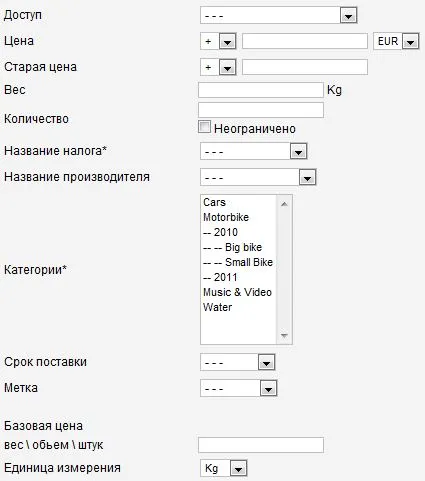
Task: Click the вес \ обьем \ штук input field
Action: [261, 445]
